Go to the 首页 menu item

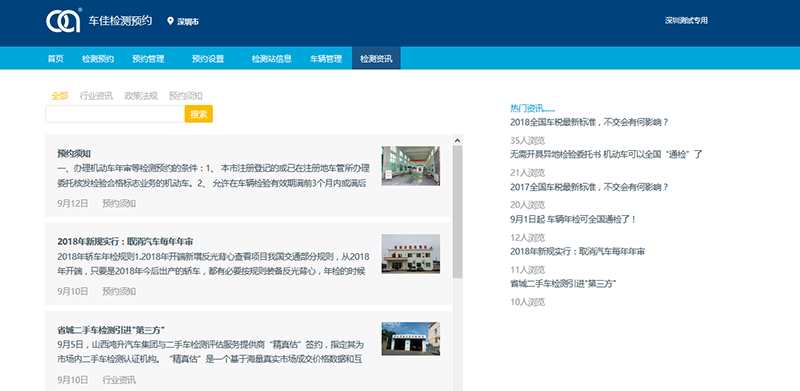(56, 59)
